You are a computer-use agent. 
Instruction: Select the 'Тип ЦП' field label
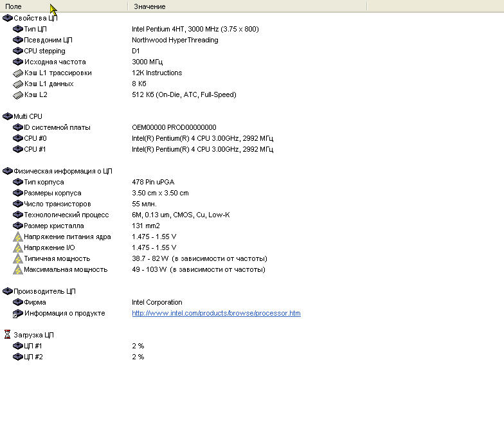[x=35, y=29]
